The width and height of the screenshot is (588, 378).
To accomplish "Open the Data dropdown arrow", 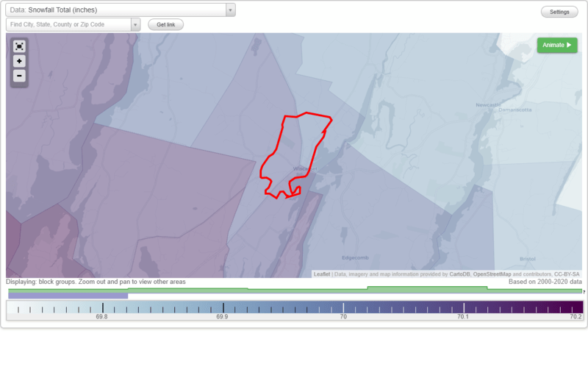I will [x=230, y=10].
